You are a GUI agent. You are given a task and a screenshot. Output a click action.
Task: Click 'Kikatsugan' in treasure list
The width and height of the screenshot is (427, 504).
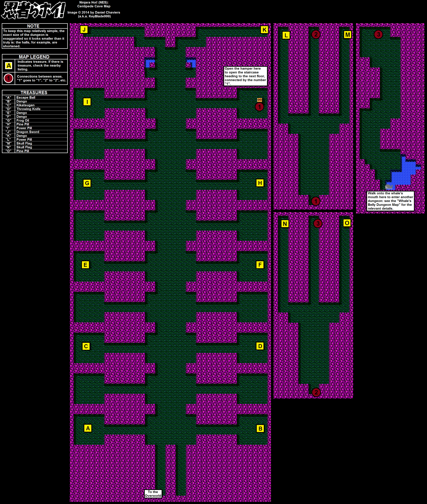(x=25, y=105)
